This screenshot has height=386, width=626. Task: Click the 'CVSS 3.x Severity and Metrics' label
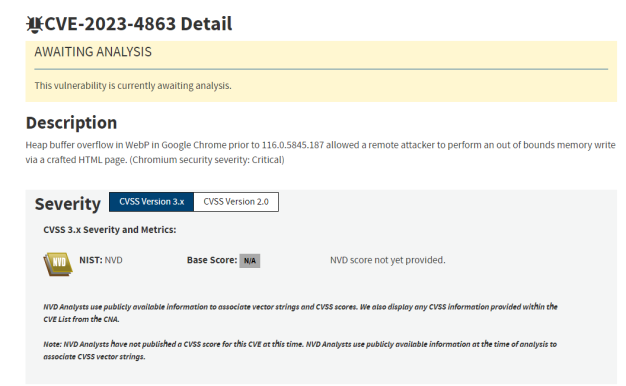tap(110, 230)
